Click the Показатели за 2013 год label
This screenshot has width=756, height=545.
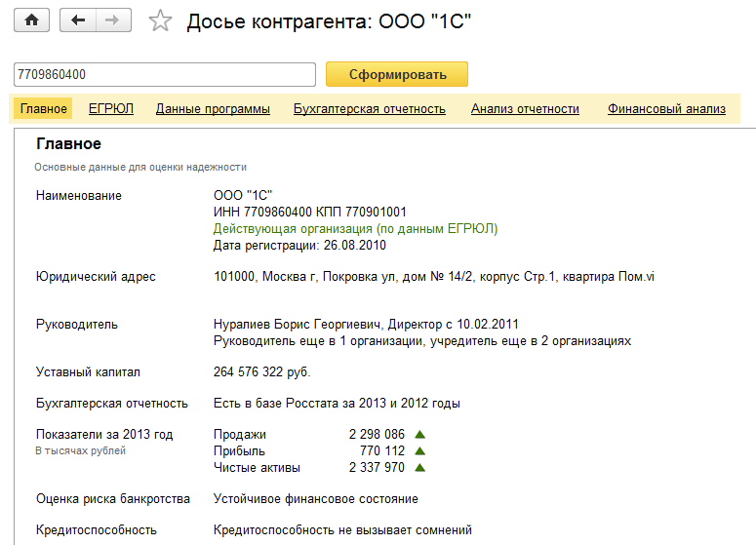(104, 434)
